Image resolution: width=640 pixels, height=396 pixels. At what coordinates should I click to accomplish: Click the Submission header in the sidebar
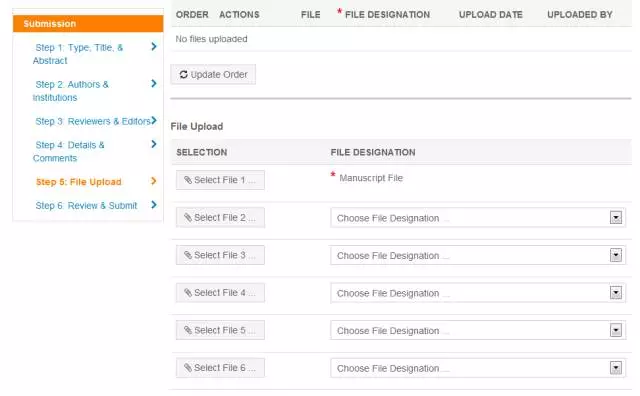coord(88,24)
